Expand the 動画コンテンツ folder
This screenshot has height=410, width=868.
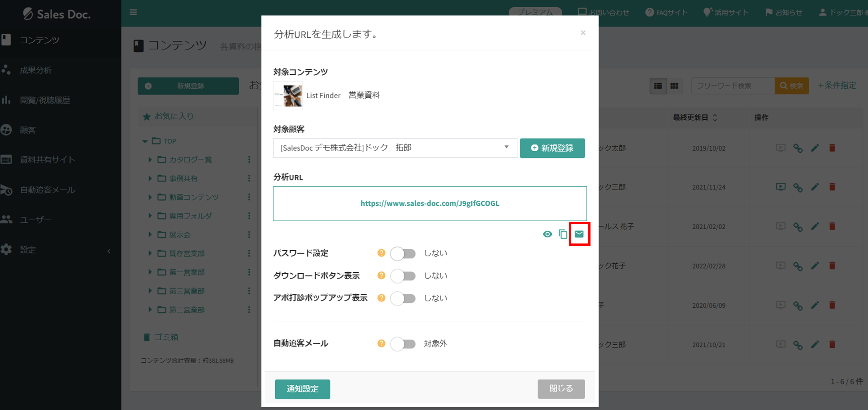(x=150, y=197)
